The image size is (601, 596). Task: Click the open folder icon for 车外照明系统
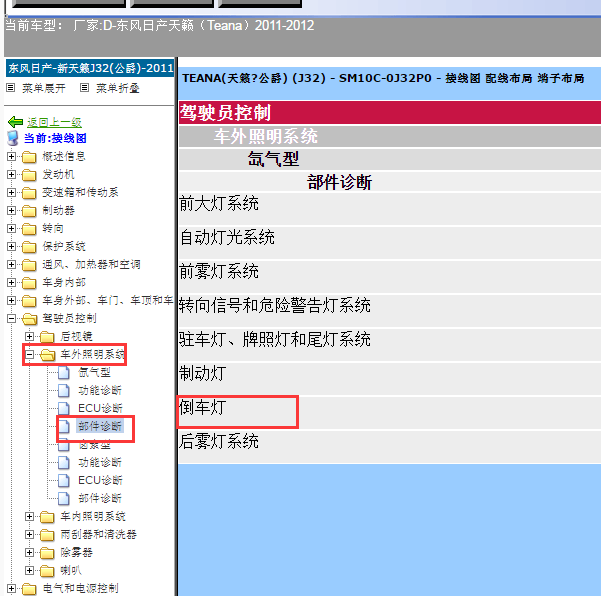48,355
